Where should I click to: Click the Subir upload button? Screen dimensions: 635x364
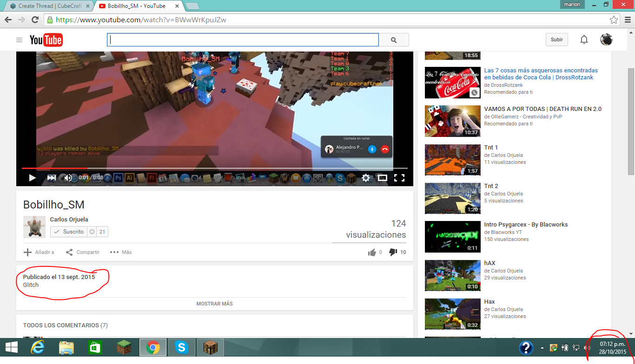557,39
